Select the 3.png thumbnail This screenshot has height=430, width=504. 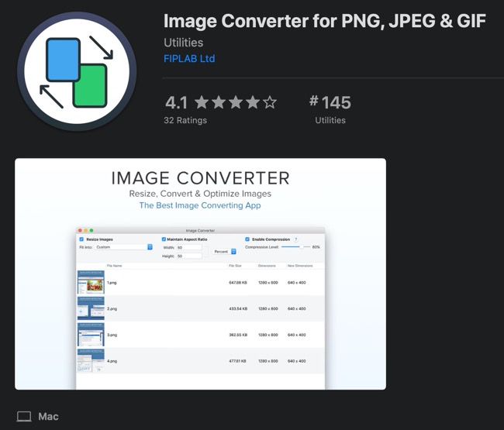91,335
